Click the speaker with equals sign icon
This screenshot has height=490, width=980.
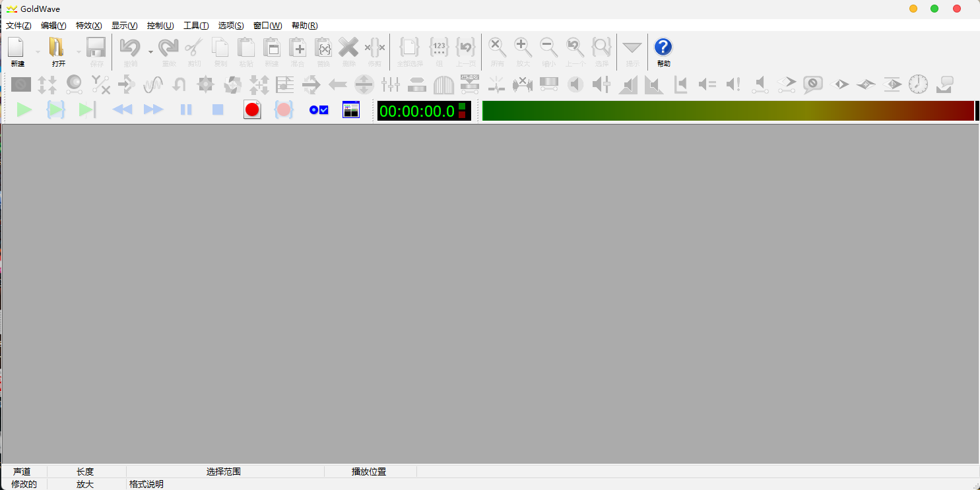(707, 84)
